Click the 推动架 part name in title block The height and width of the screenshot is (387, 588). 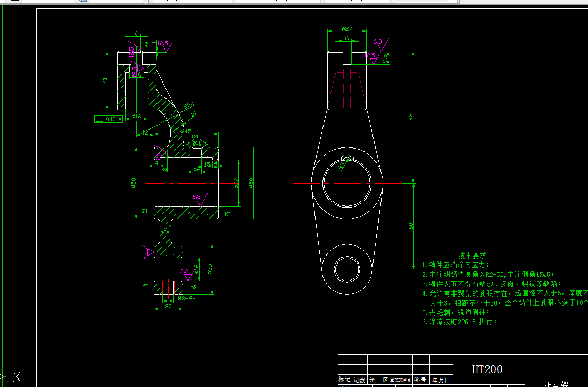pyautogui.click(x=557, y=384)
